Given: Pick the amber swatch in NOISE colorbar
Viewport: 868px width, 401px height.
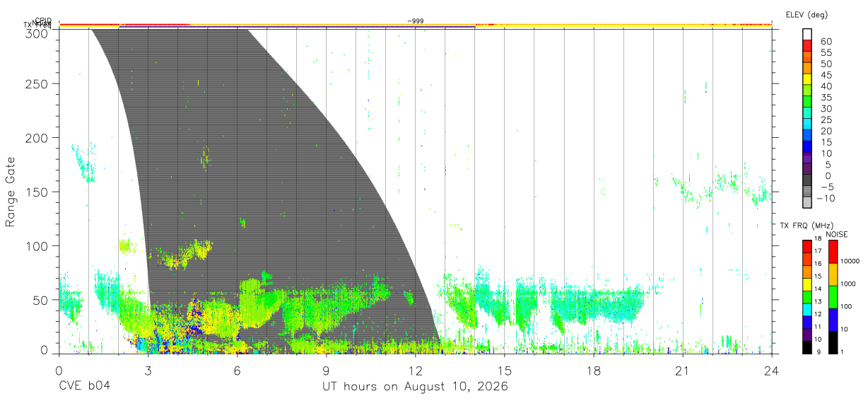Looking at the screenshot, I should click(833, 274).
